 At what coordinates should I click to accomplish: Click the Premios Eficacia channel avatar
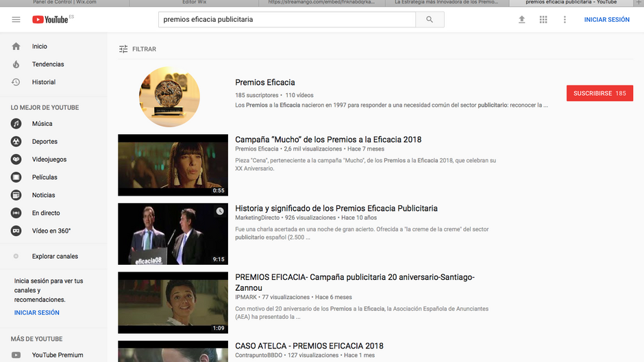[x=169, y=97]
